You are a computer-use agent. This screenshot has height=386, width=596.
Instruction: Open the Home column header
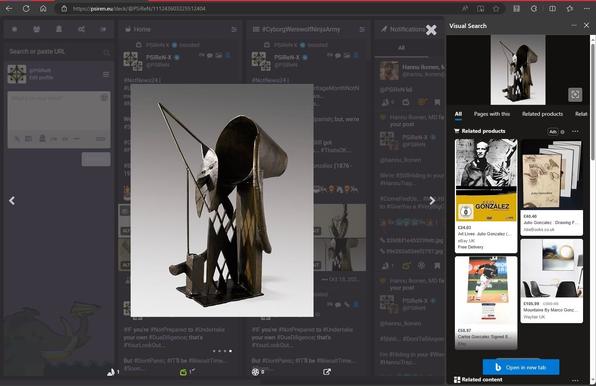(138, 29)
